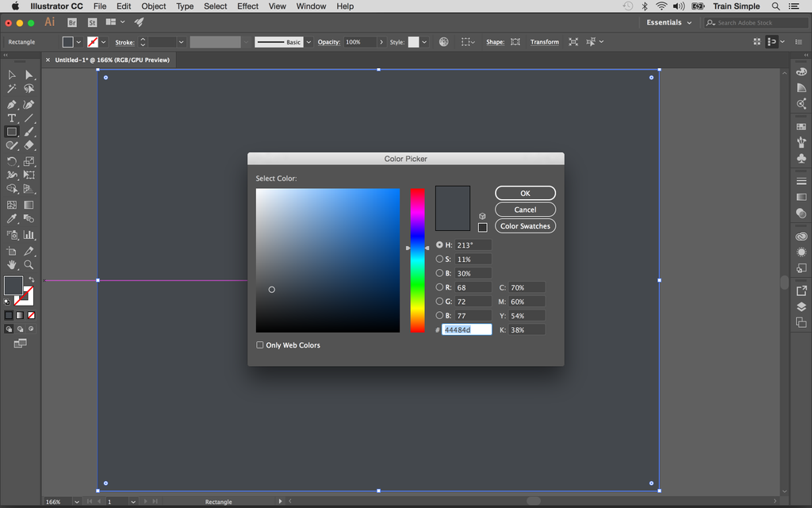Select the Pen tool

[x=11, y=103]
